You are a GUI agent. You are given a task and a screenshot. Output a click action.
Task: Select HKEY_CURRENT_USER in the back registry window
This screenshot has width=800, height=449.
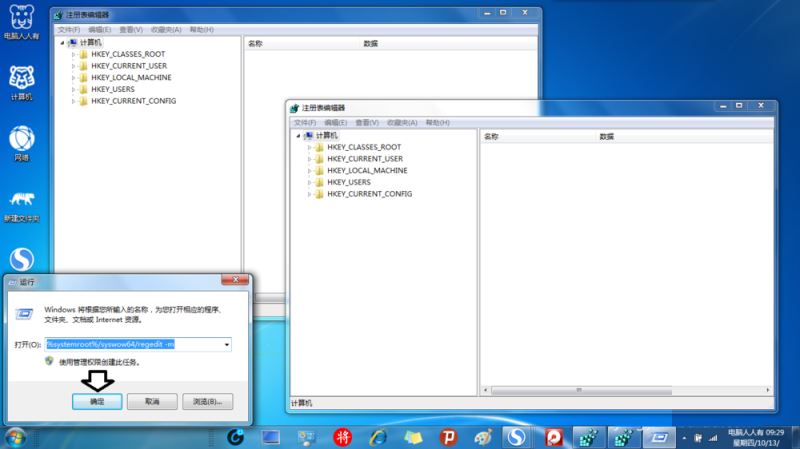click(x=128, y=66)
